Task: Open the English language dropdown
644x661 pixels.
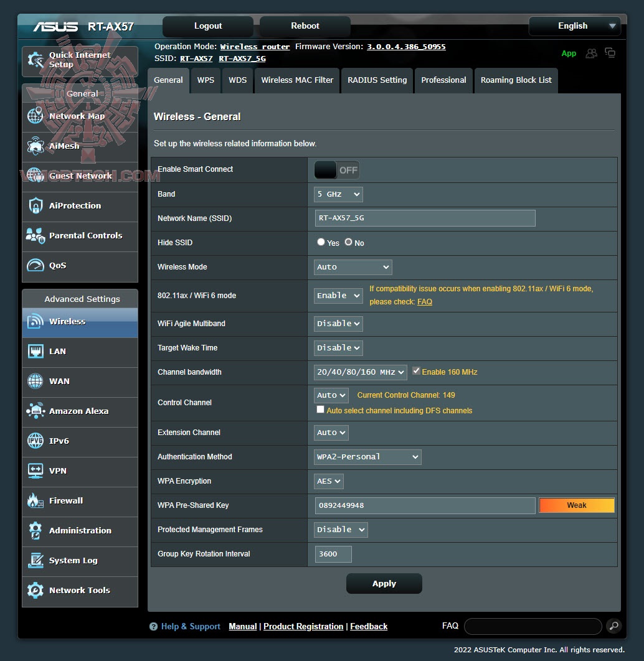Action: [x=574, y=26]
